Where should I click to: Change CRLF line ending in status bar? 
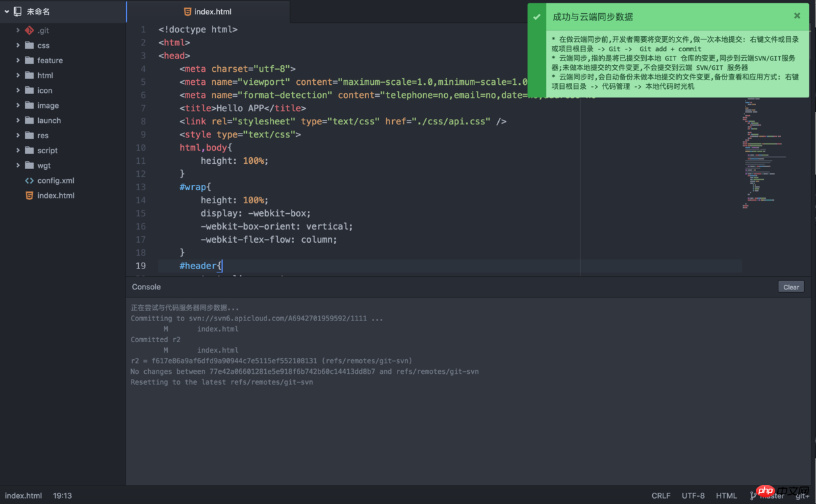click(x=661, y=495)
